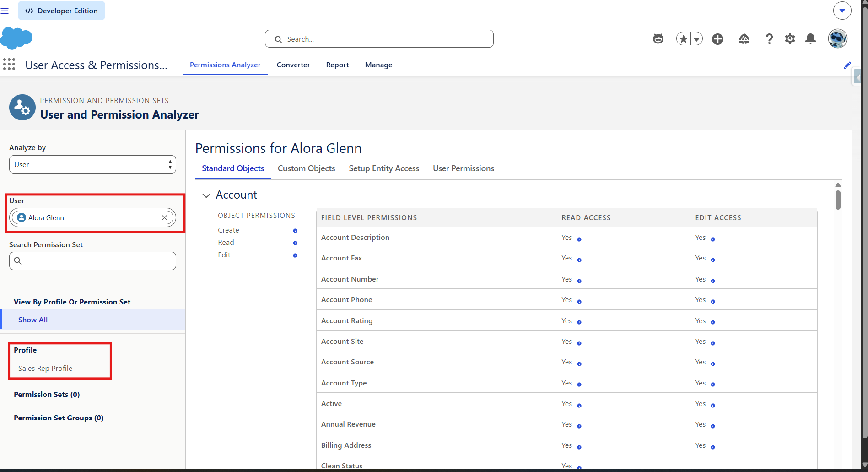Open the Converter navigation tab
868x472 pixels.
pyautogui.click(x=293, y=65)
